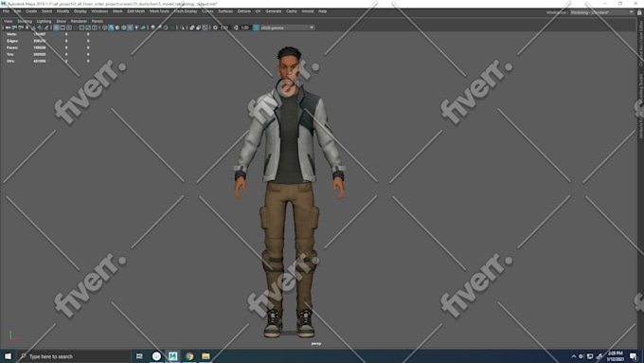Open the panel Shading menu
Viewport: 644px width, 363px height.
[x=25, y=21]
